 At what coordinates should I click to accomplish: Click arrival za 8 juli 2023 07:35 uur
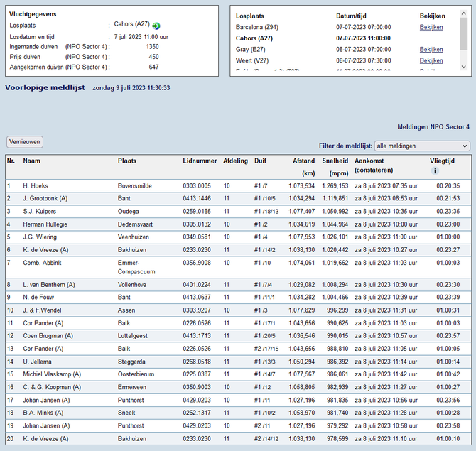(386, 186)
